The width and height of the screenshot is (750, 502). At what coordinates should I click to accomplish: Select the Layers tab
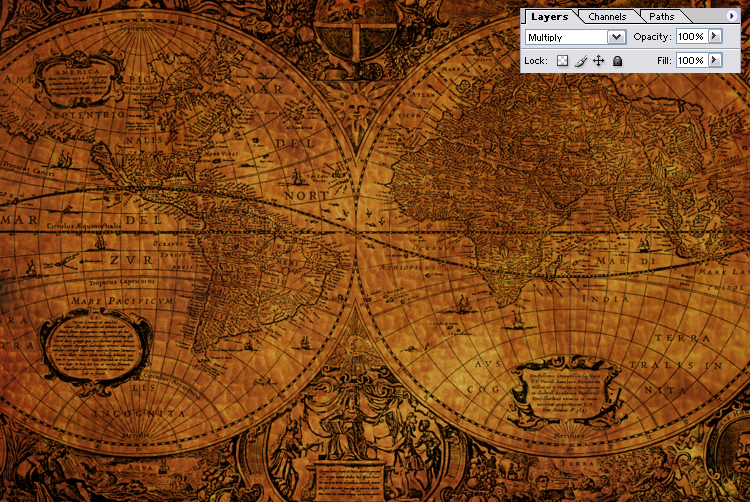548,17
